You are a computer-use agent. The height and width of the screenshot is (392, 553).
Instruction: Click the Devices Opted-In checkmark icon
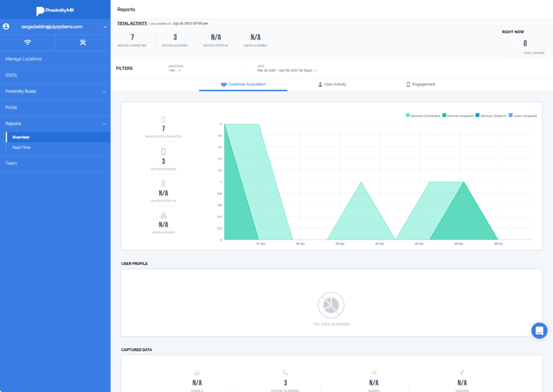point(163,184)
